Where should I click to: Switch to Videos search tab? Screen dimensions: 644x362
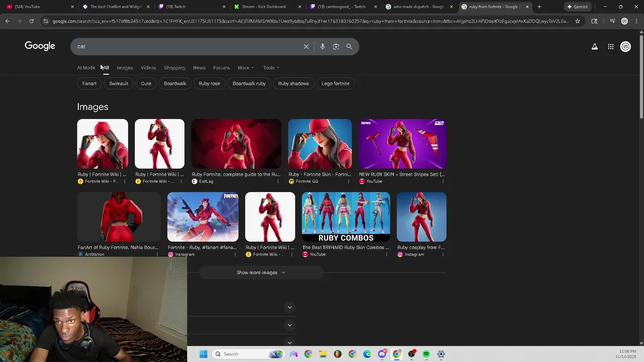coord(148,68)
